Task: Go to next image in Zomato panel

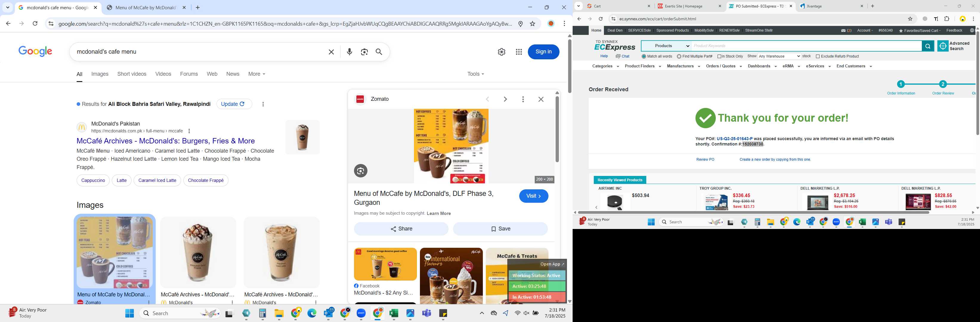Action: point(505,99)
